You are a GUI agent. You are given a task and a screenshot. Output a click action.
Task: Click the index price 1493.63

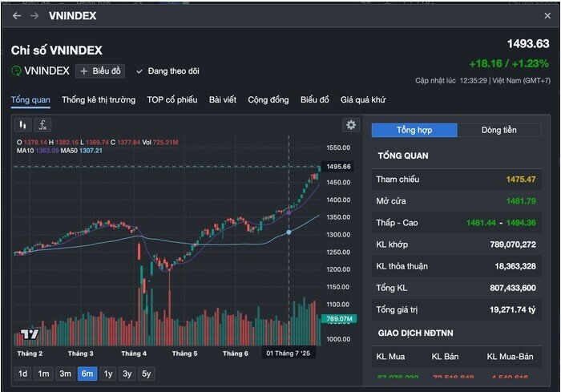click(x=528, y=43)
